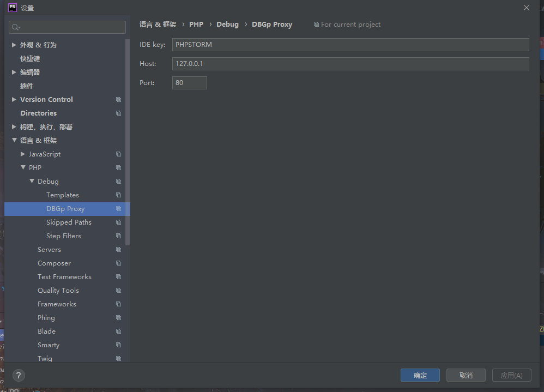Viewport: 544px width, 392px height.
Task: Click project-level icon beside Phing
Action: click(118, 318)
